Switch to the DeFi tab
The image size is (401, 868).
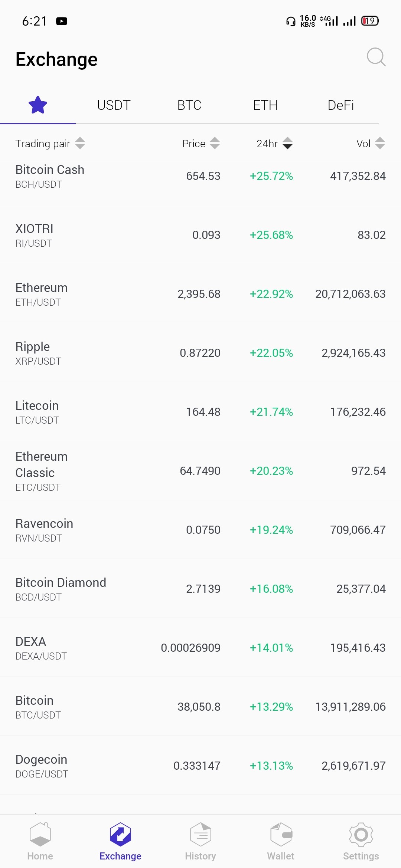coord(341,105)
